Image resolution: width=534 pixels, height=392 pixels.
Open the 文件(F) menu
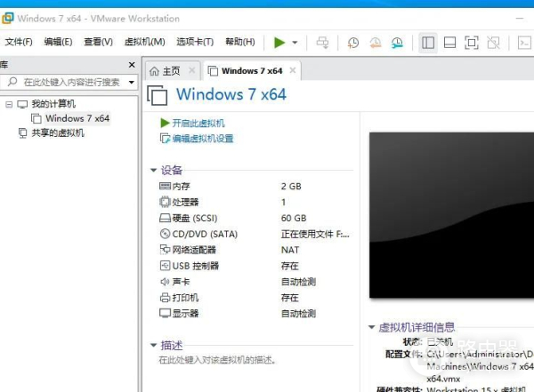19,42
